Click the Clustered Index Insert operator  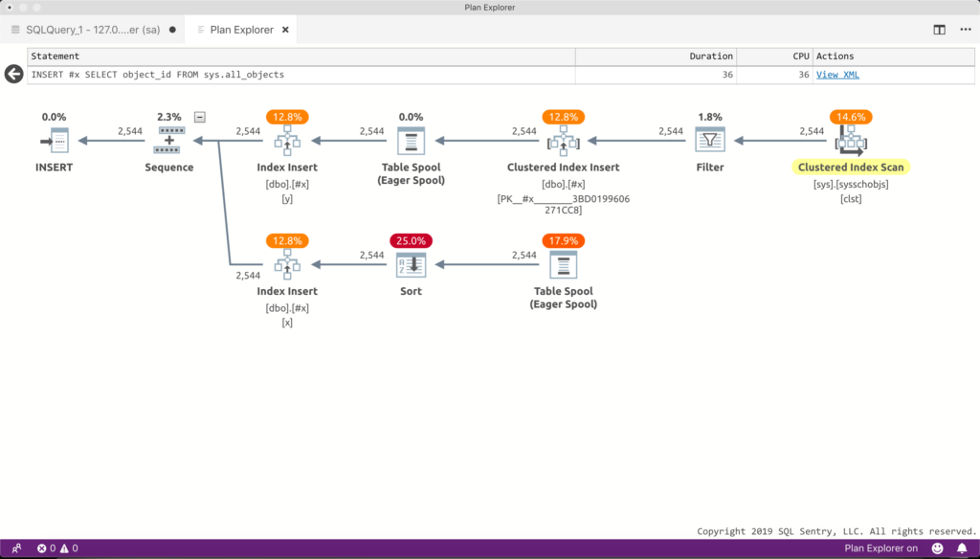[x=564, y=140]
